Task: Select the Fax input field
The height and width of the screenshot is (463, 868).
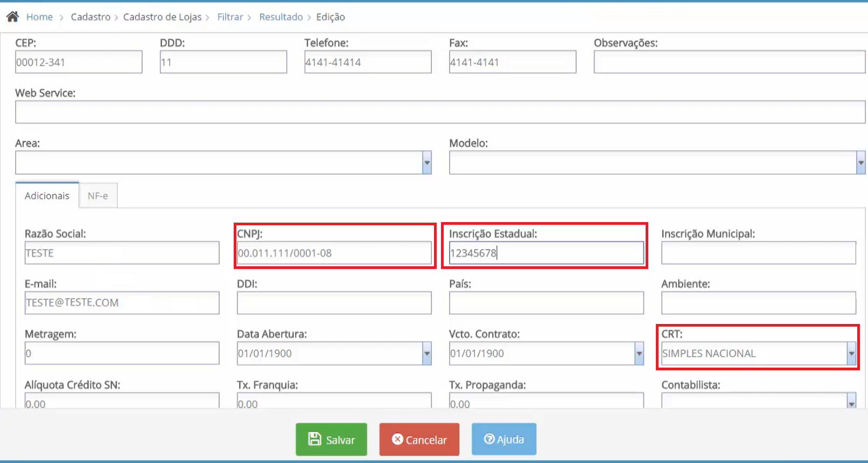Action: coord(513,62)
